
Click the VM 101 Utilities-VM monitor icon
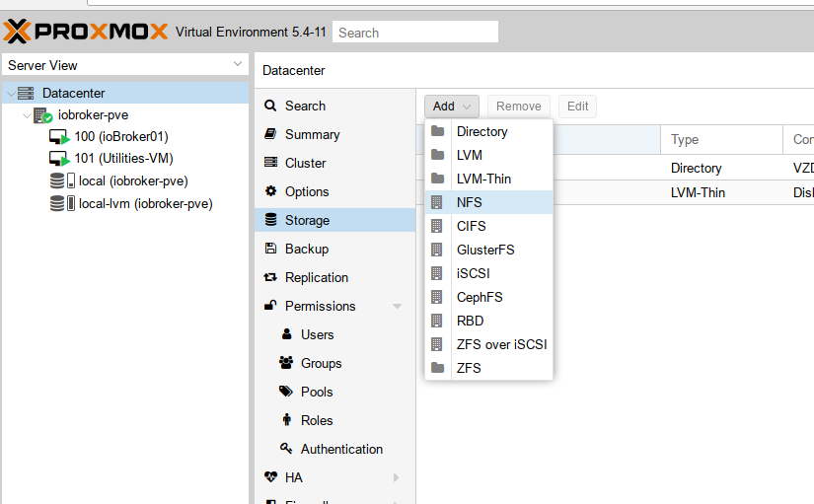59,159
